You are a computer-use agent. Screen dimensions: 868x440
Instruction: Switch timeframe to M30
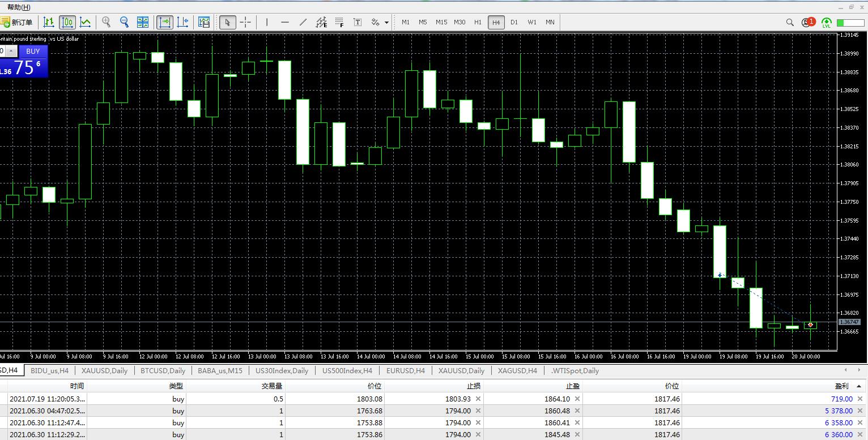pos(459,22)
